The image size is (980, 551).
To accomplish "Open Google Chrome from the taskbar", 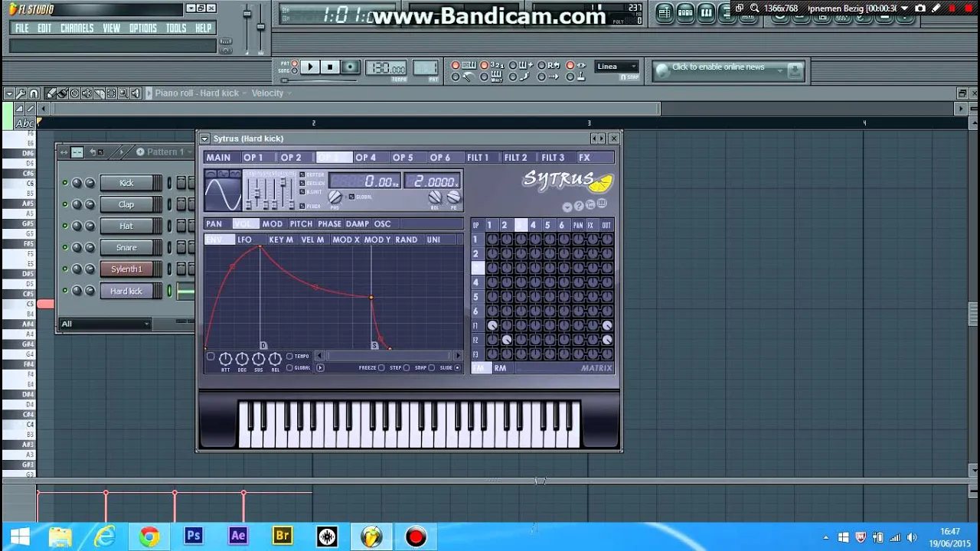I will [x=149, y=536].
